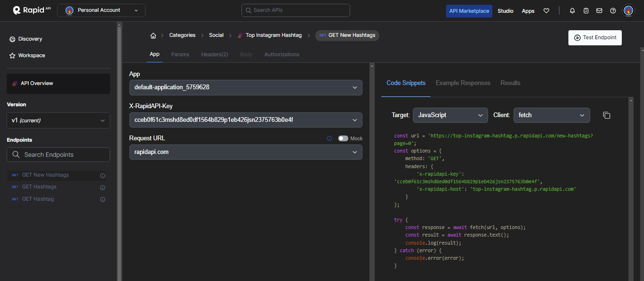Click the 'Endpoints' heading

[x=19, y=140]
